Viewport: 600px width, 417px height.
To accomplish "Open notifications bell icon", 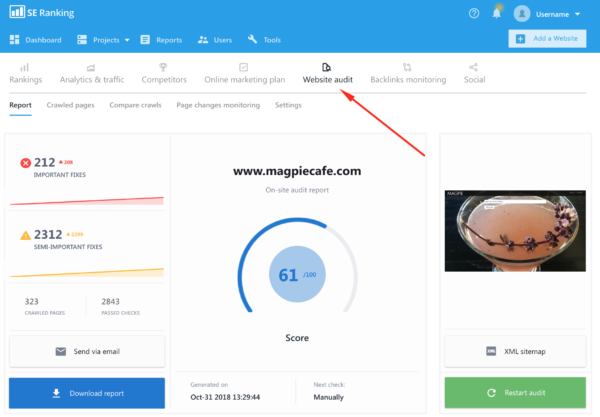I will click(x=496, y=13).
